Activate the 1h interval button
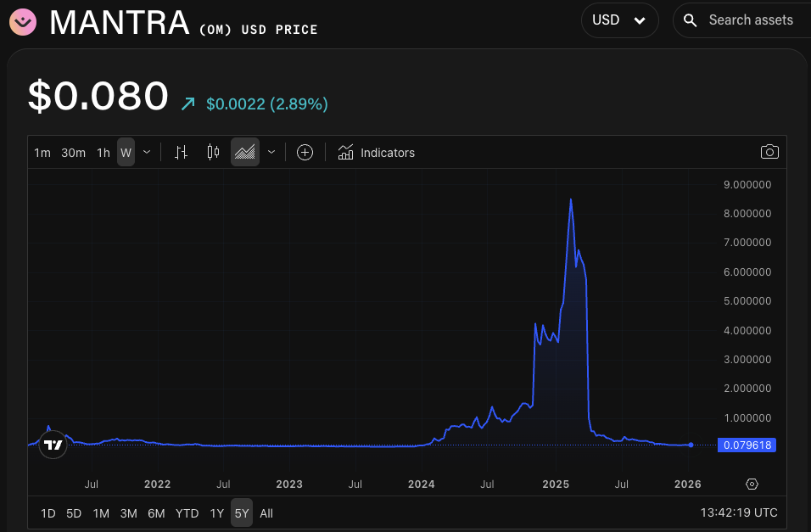The height and width of the screenshot is (532, 811). 103,153
